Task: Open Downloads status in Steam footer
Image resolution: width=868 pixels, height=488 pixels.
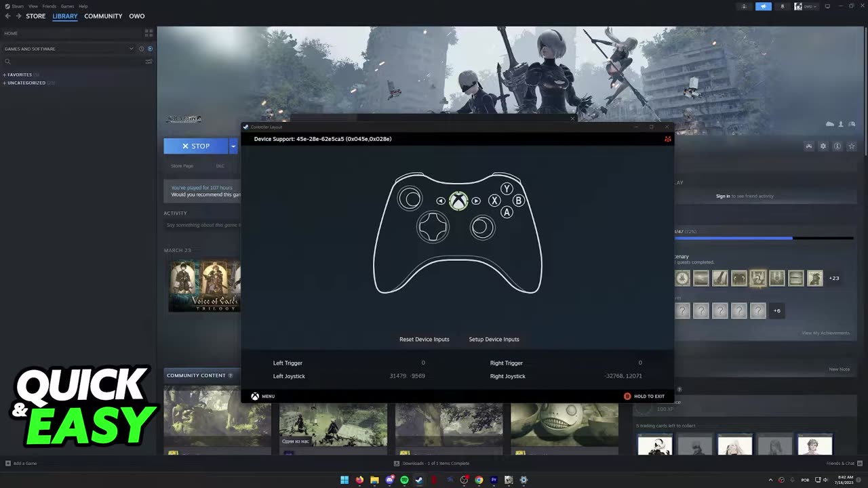Action: (x=432, y=464)
